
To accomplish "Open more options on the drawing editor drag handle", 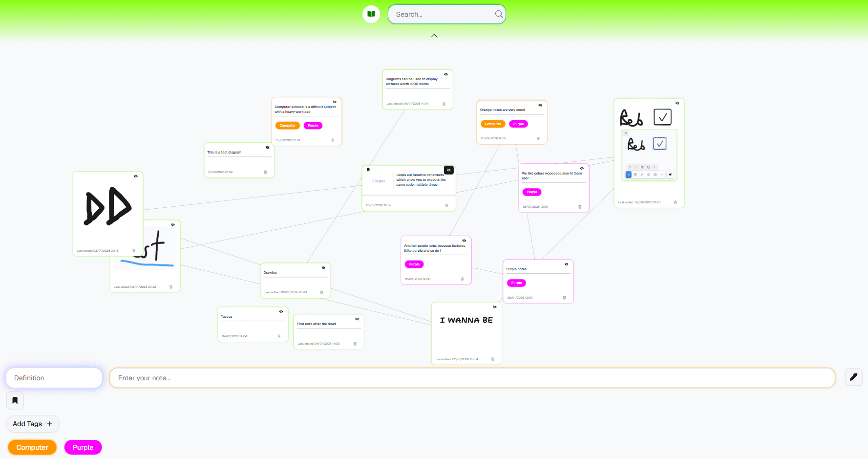I will tap(626, 133).
